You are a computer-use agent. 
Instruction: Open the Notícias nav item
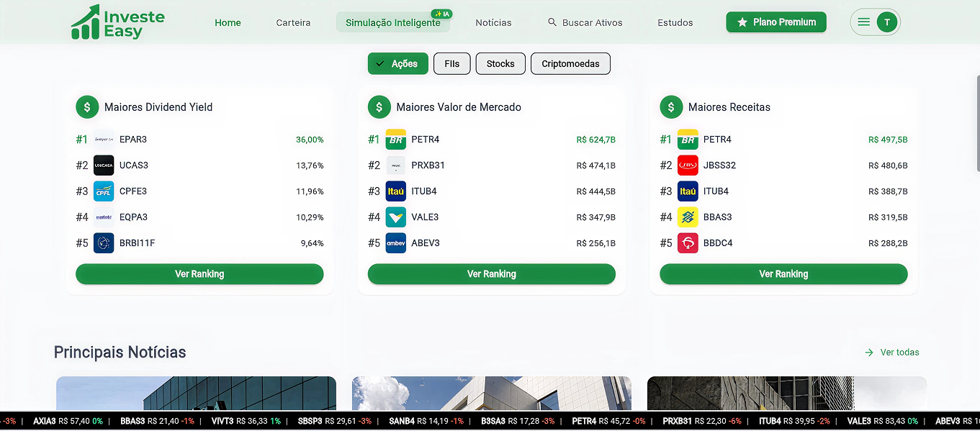pyautogui.click(x=493, y=22)
